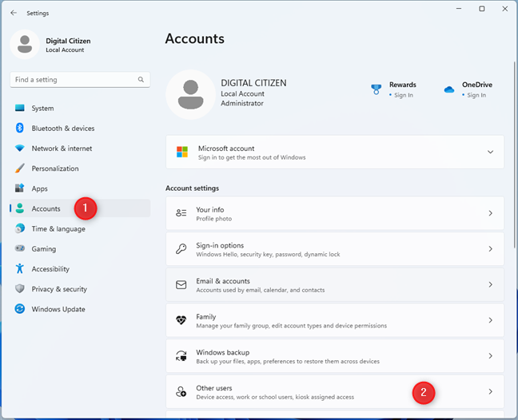Open the Gaming controller icon
Image resolution: width=518 pixels, height=420 pixels.
(x=20, y=249)
